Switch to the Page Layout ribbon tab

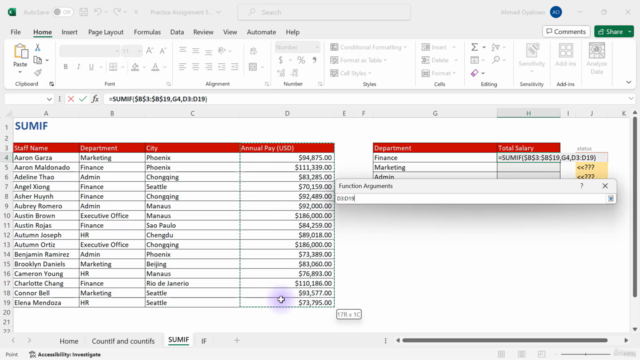[x=106, y=32]
